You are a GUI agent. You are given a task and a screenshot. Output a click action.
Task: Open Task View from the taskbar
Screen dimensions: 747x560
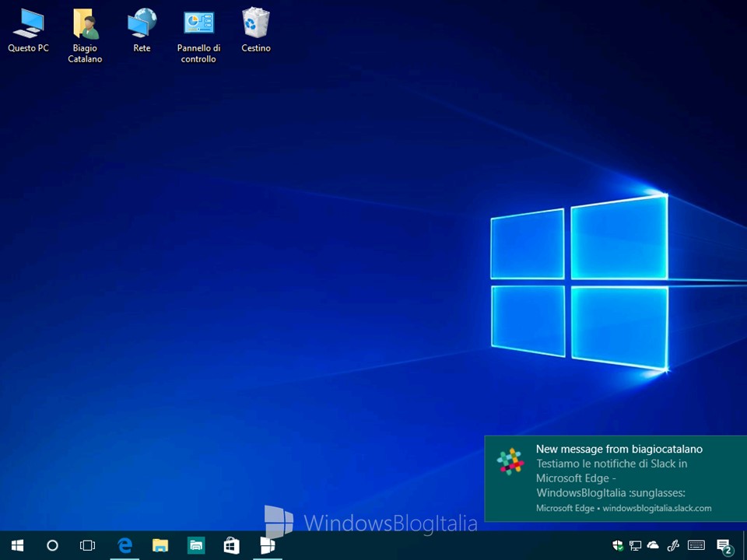tap(88, 546)
